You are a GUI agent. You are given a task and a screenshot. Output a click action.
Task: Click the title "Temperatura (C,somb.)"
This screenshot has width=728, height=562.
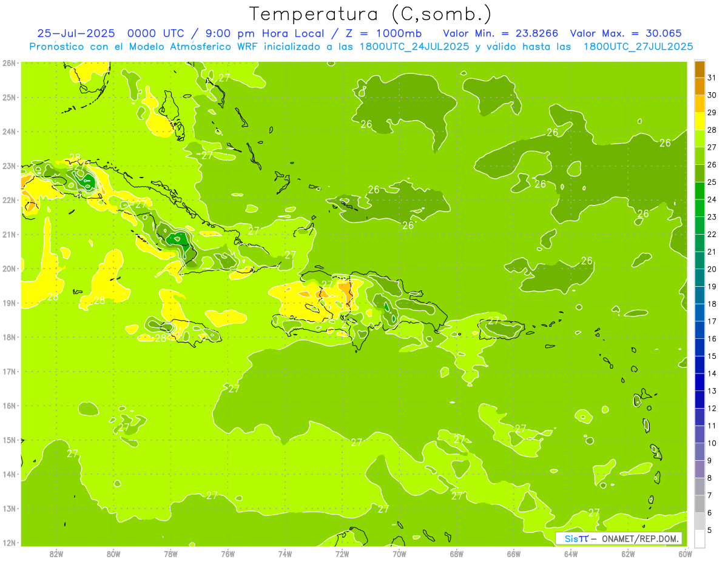coord(371,15)
